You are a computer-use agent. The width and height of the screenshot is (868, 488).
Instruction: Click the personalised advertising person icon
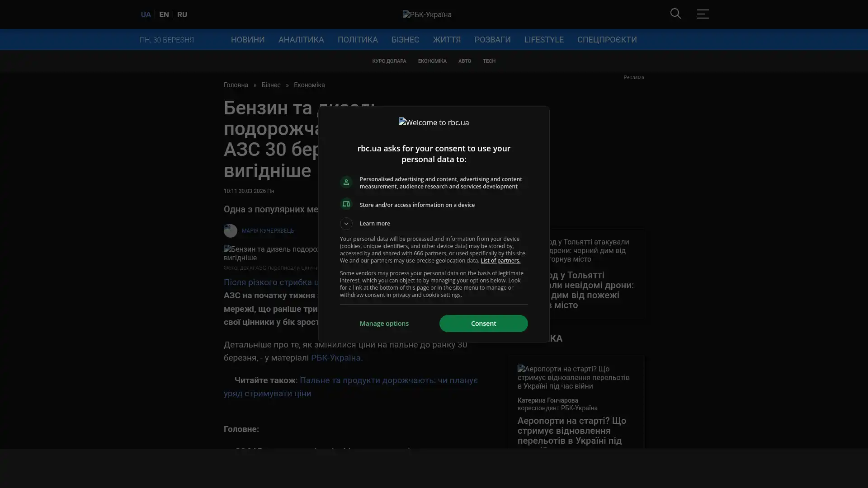tap(346, 182)
